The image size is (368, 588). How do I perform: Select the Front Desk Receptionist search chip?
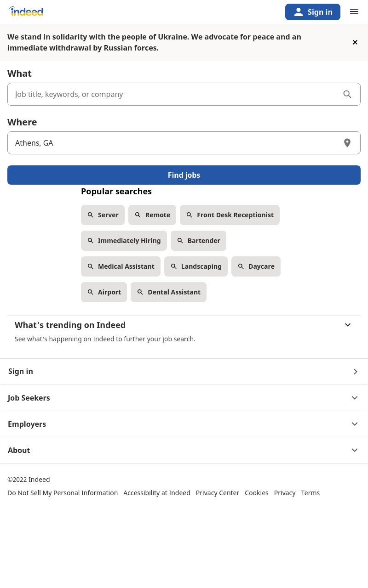coord(230,215)
